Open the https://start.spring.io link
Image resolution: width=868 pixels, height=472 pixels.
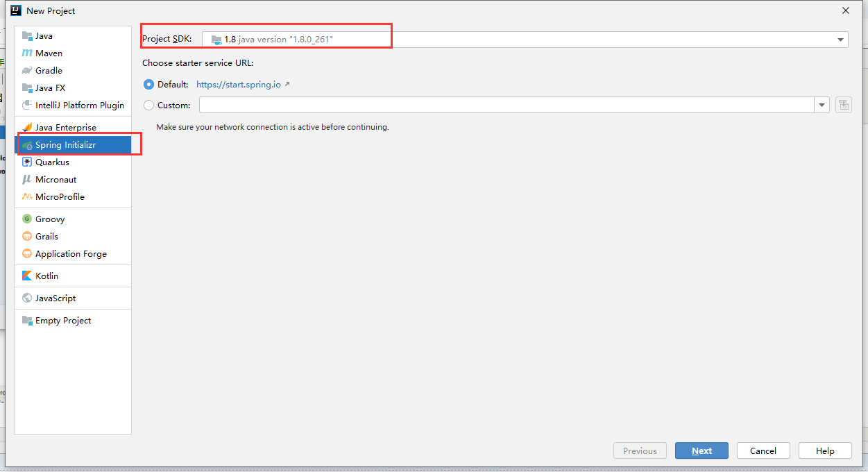pos(239,85)
